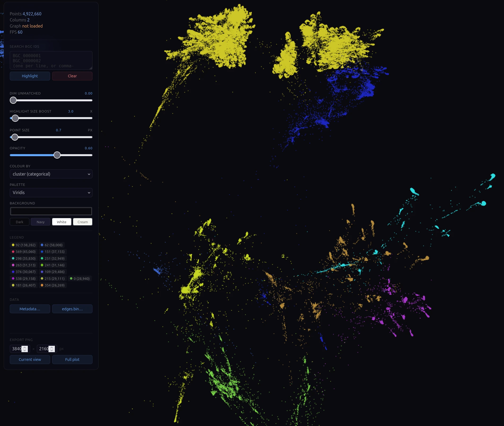Screen dimensions: 504x426
Task: Click inside the BGC IDs search textarea
Action: click(51, 60)
